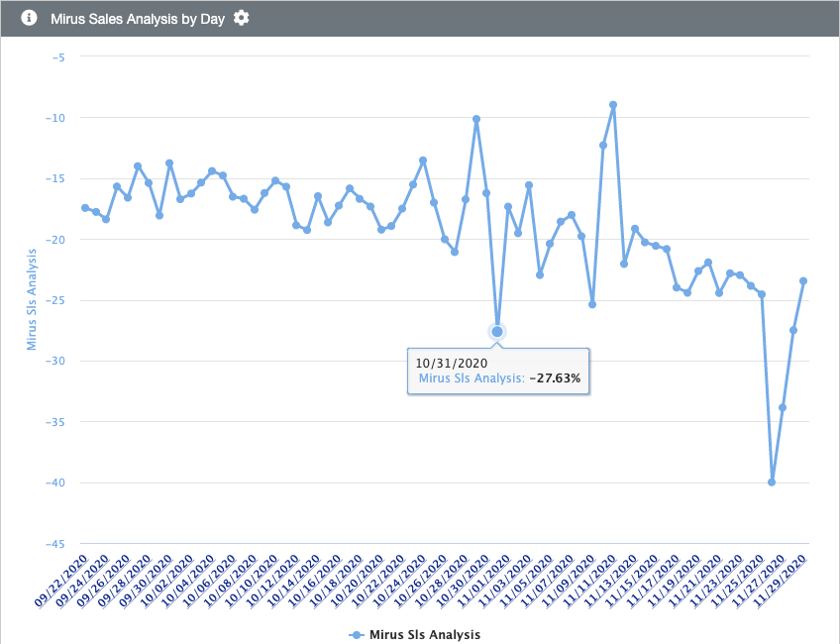
Task: Select the last data point on the line
Action: [x=803, y=281]
